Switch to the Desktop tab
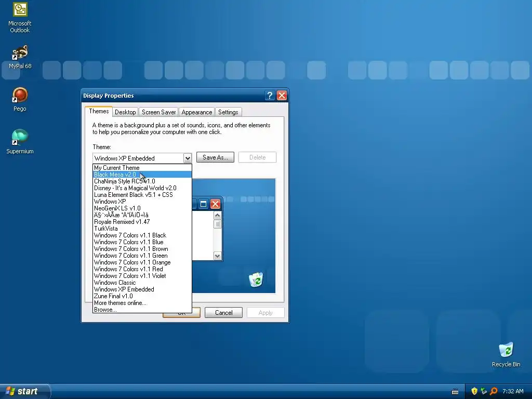This screenshot has width=532, height=399. 125,112
